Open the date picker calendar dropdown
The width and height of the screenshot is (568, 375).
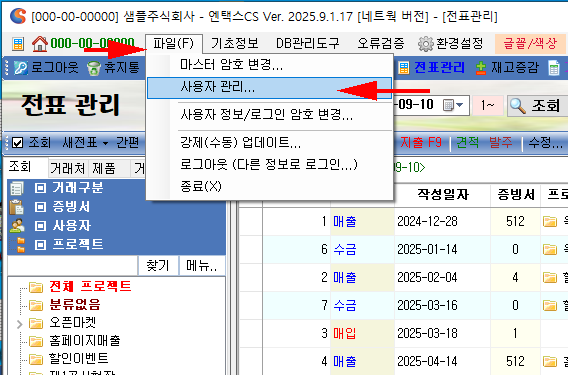pyautogui.click(x=453, y=105)
